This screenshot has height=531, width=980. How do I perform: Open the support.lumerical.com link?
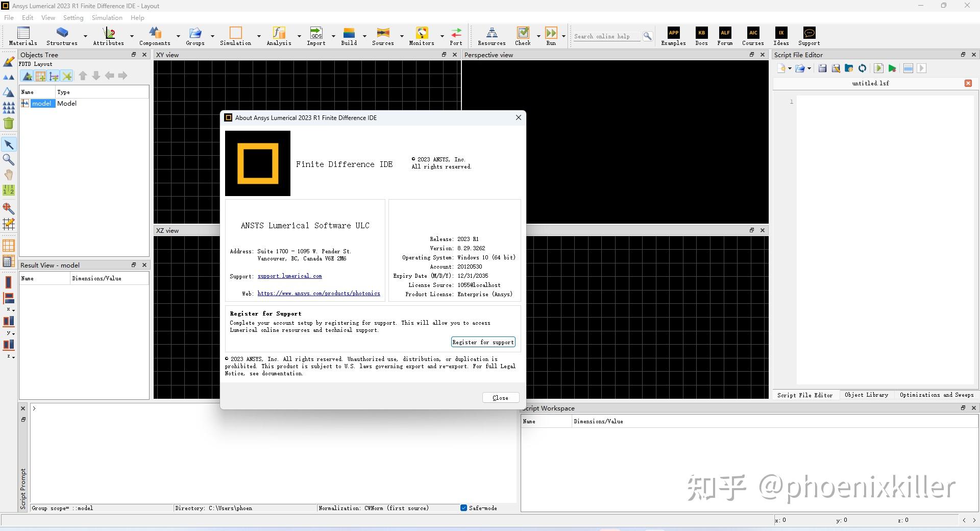click(289, 276)
